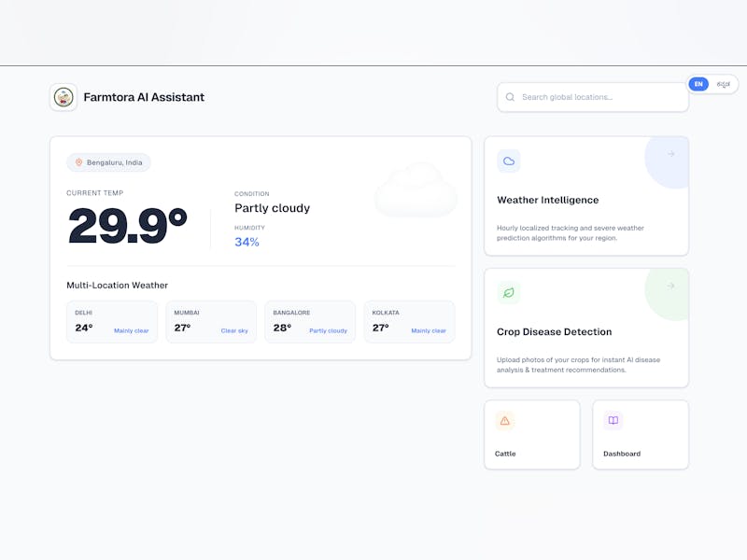The width and height of the screenshot is (747, 560).
Task: Click the search magnifier icon
Action: 510,97
